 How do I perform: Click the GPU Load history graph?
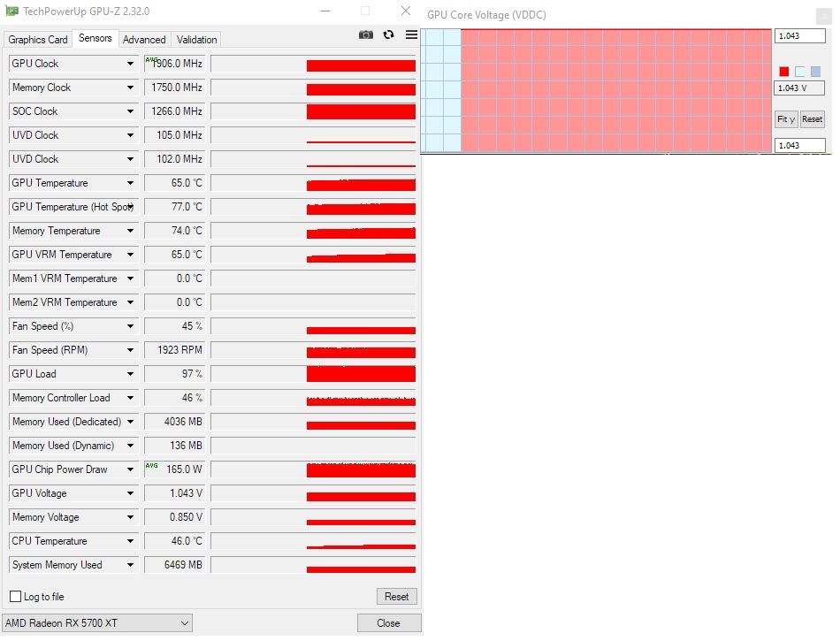click(313, 374)
